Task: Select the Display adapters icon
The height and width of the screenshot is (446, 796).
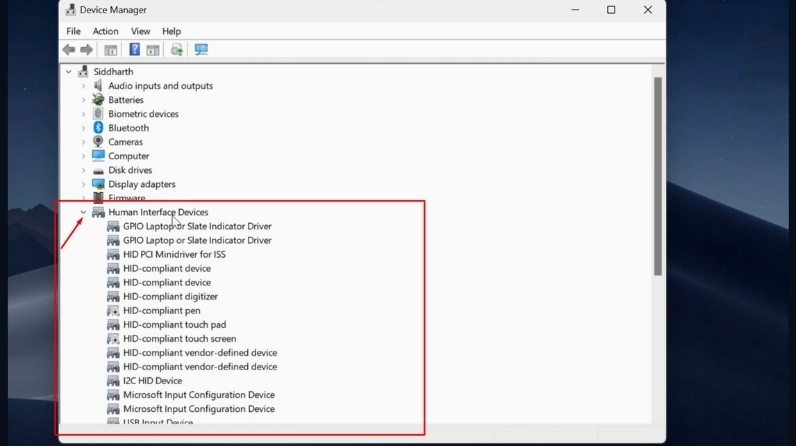Action: [x=98, y=184]
